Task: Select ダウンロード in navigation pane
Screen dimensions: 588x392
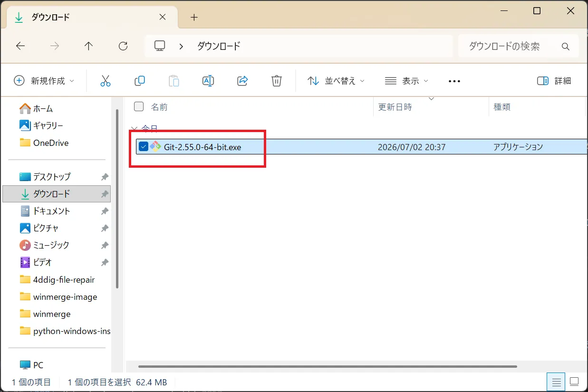Action: (x=57, y=194)
